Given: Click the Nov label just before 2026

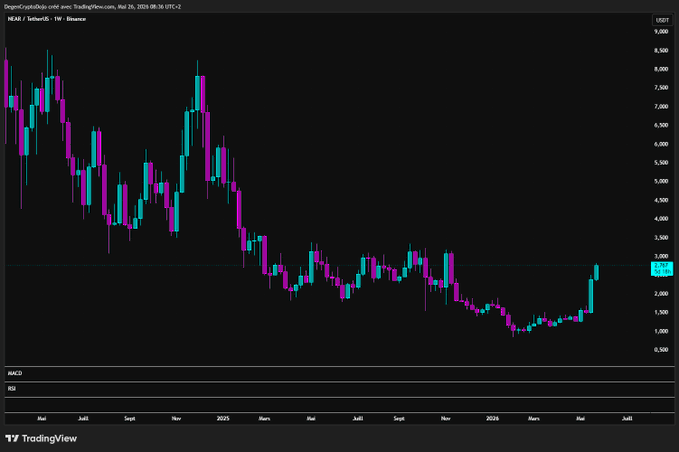Looking at the screenshot, I should (446, 419).
